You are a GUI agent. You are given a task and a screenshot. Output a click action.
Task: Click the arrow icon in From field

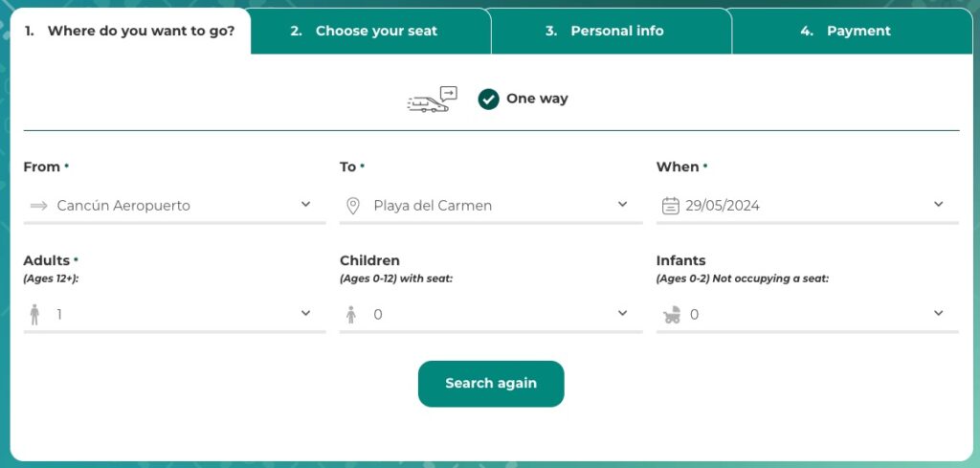pos(38,206)
